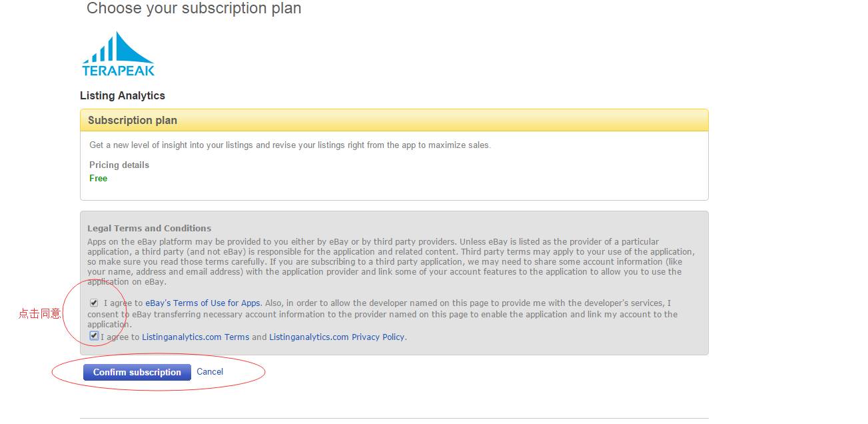Open eBay's Terms of Use for Apps link
The height and width of the screenshot is (424, 868).
[x=203, y=303]
